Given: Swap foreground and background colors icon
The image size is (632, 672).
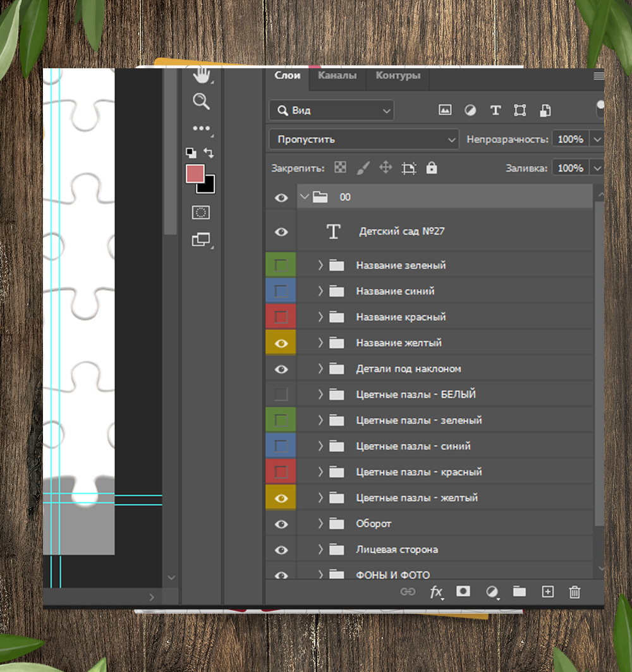Looking at the screenshot, I should (209, 153).
